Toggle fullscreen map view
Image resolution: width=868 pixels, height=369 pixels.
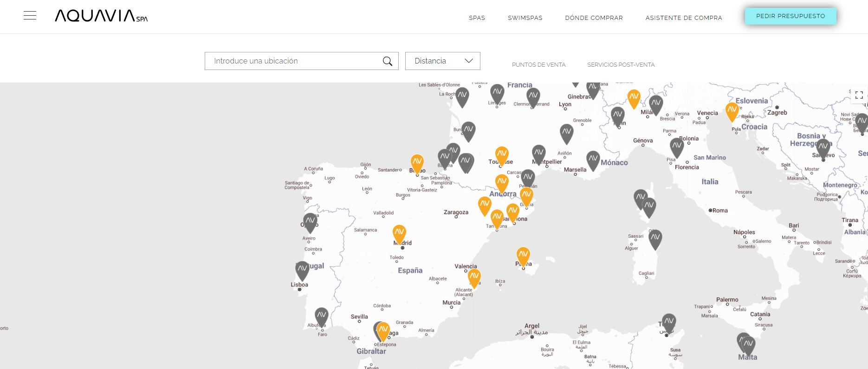(x=859, y=95)
